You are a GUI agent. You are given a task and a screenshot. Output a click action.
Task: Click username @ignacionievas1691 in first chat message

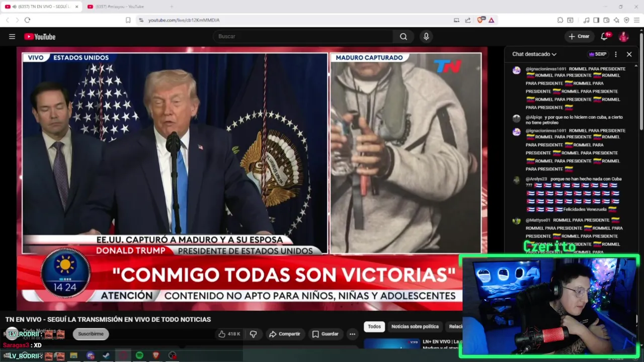pyautogui.click(x=546, y=69)
